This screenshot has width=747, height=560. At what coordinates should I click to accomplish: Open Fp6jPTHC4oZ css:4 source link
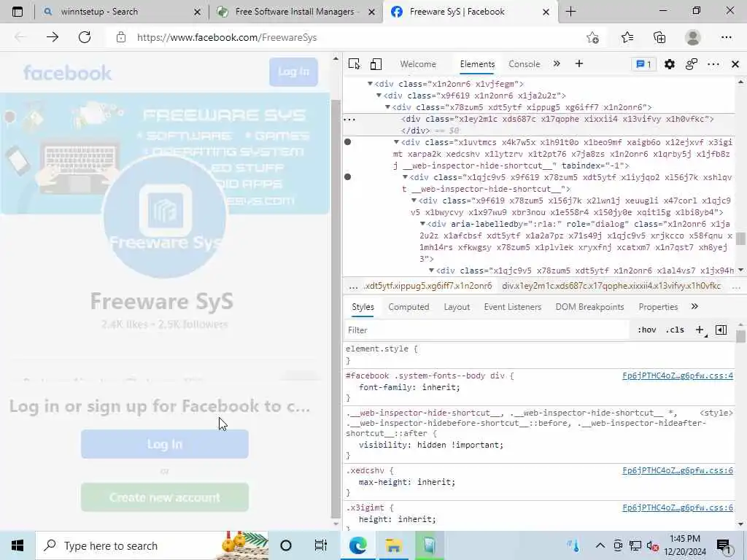pyautogui.click(x=678, y=376)
